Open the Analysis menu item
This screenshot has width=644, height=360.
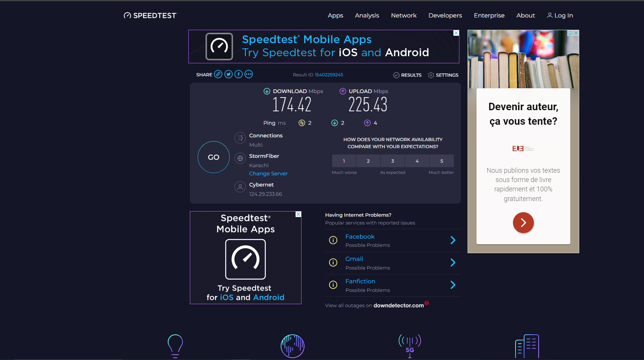tap(367, 15)
